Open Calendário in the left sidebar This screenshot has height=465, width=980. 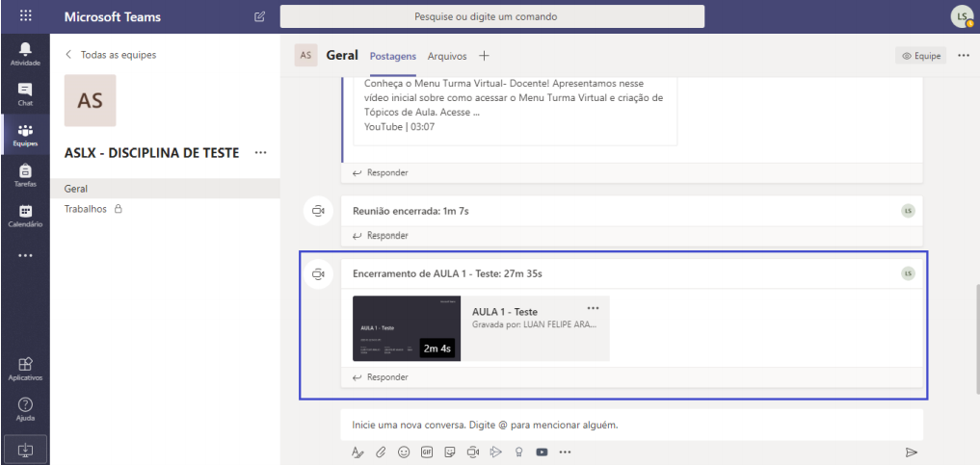(x=25, y=216)
